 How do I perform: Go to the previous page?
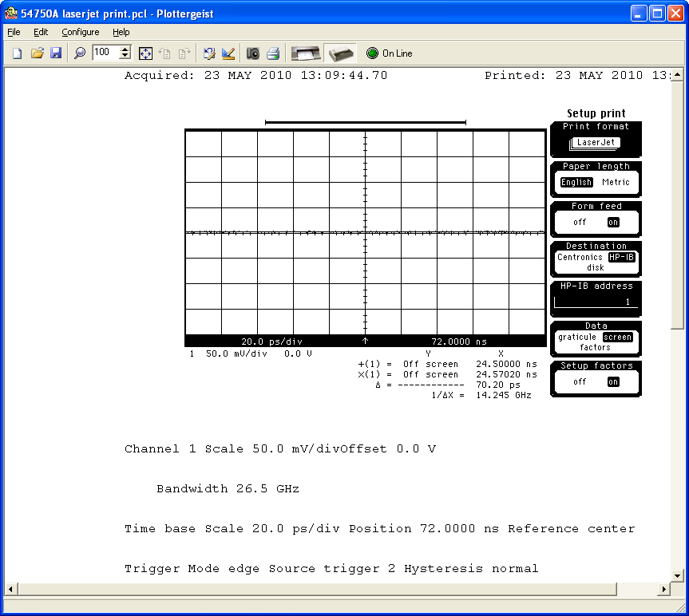click(x=164, y=53)
